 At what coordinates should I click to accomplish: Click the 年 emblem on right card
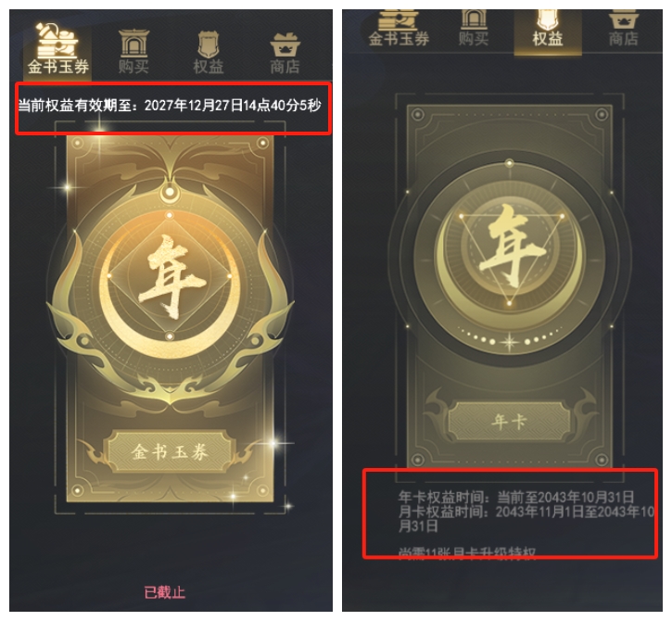[x=510, y=246]
